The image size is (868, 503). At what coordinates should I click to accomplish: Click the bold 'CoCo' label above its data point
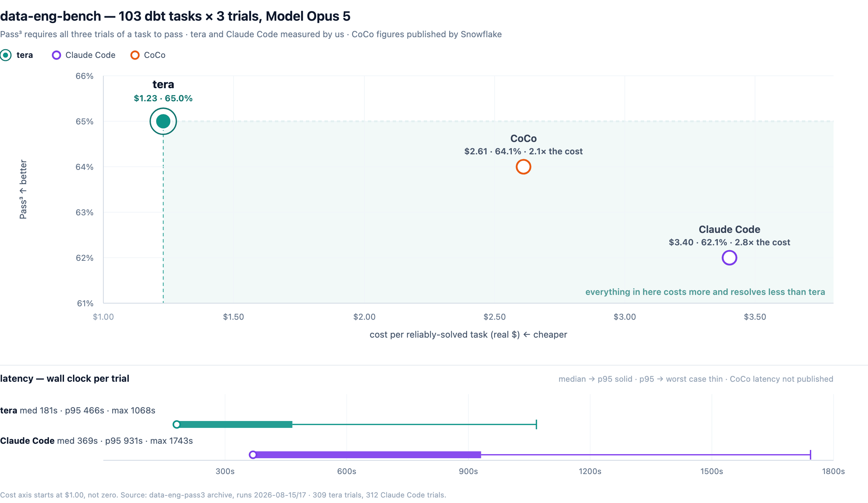point(524,138)
